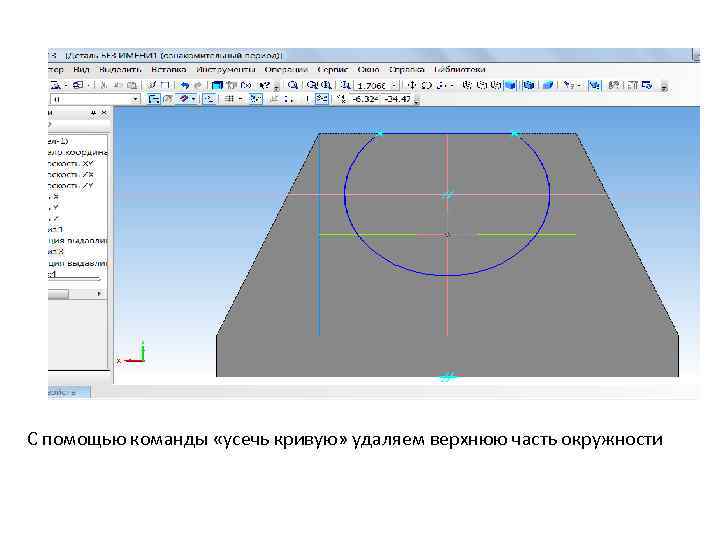Open the Вставка menu
Screen dimensions: 720x540
tap(169, 70)
